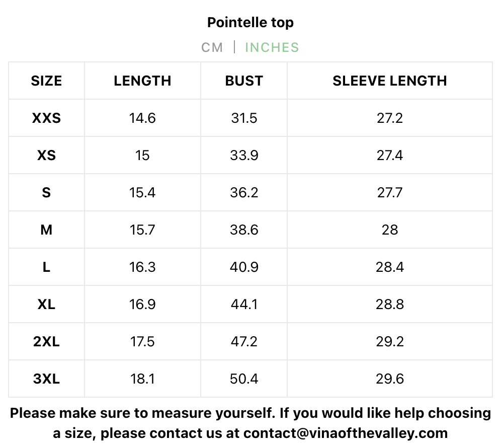Image resolution: width=502 pixels, height=448 pixels.
Task: Switch the size chart to CM units
Action: click(x=212, y=47)
